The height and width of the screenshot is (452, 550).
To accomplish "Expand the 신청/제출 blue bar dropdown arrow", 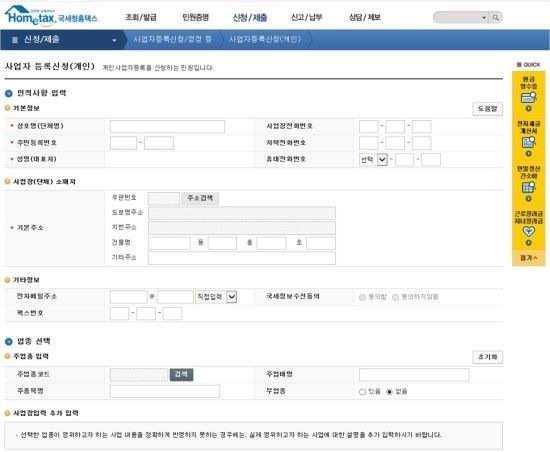I will (114, 40).
